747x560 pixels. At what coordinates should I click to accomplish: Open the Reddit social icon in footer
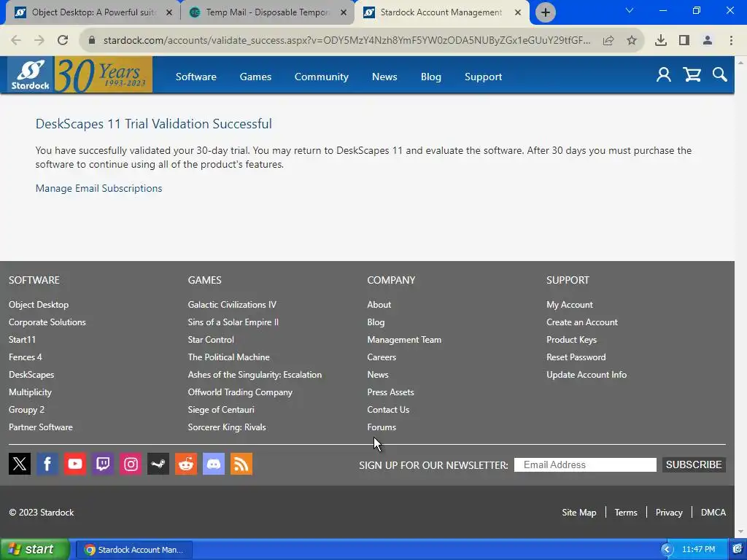(x=186, y=464)
